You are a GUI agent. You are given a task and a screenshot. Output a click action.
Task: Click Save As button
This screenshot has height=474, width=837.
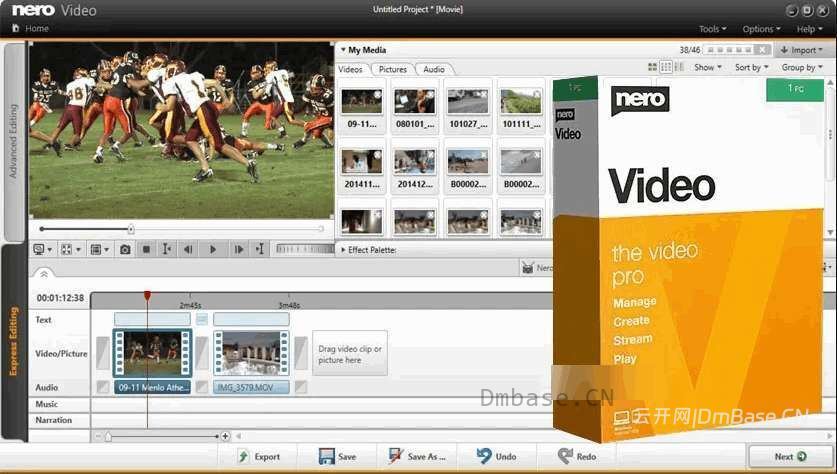point(417,456)
